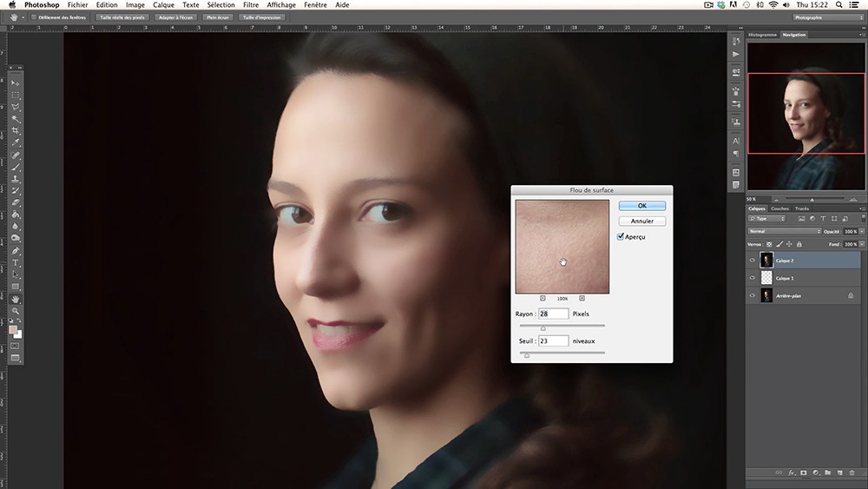Select the Magic Wand tool

16,118
